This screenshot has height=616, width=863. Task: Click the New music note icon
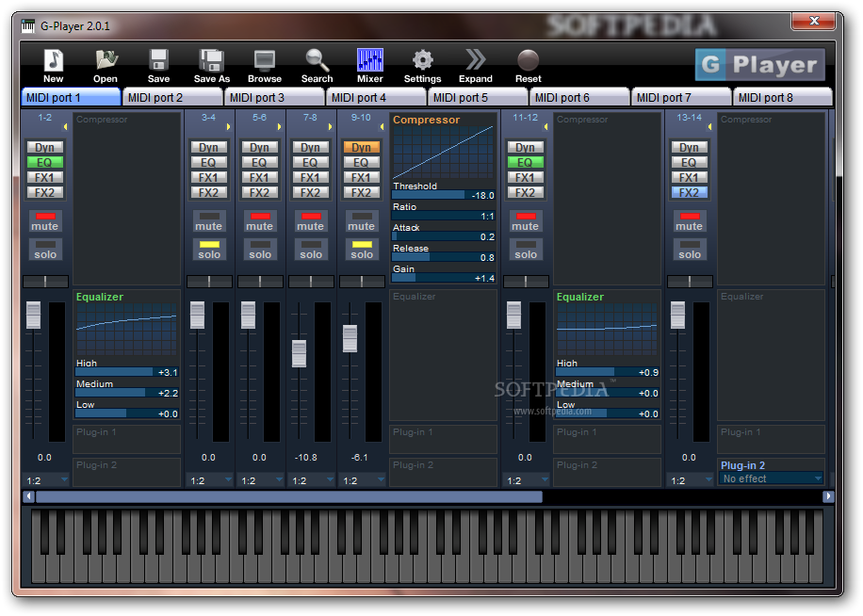[x=54, y=60]
